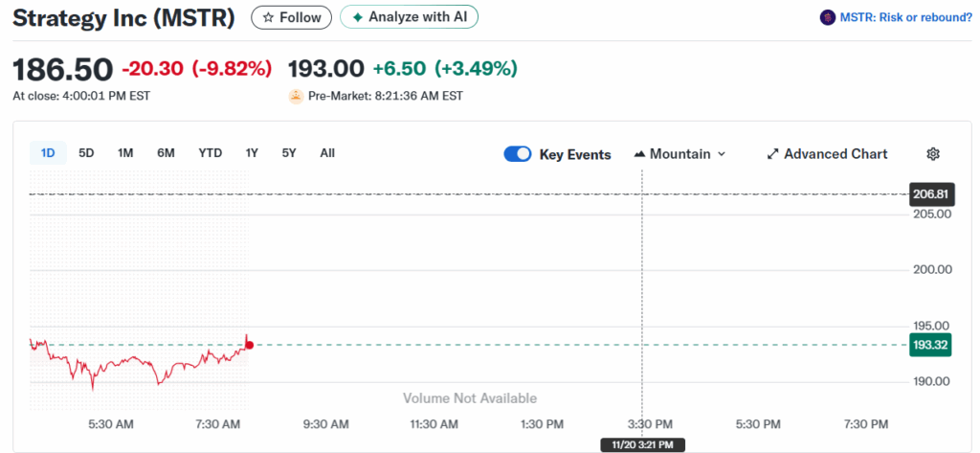Screen dimensions: 980x453
Task: Click the Pre-Market sunrise icon
Action: tap(296, 96)
